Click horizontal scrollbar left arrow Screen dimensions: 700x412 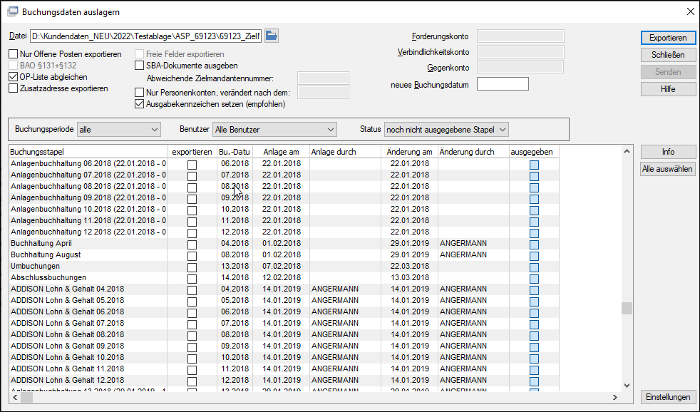point(15,397)
